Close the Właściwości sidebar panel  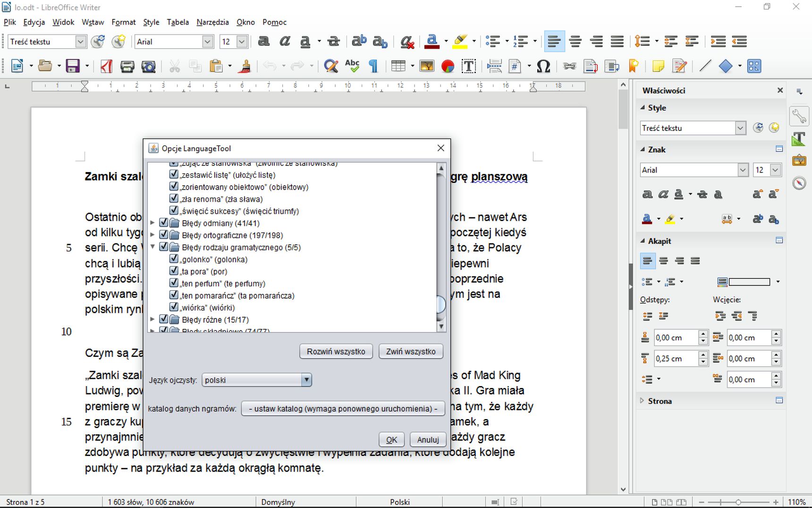(x=780, y=90)
